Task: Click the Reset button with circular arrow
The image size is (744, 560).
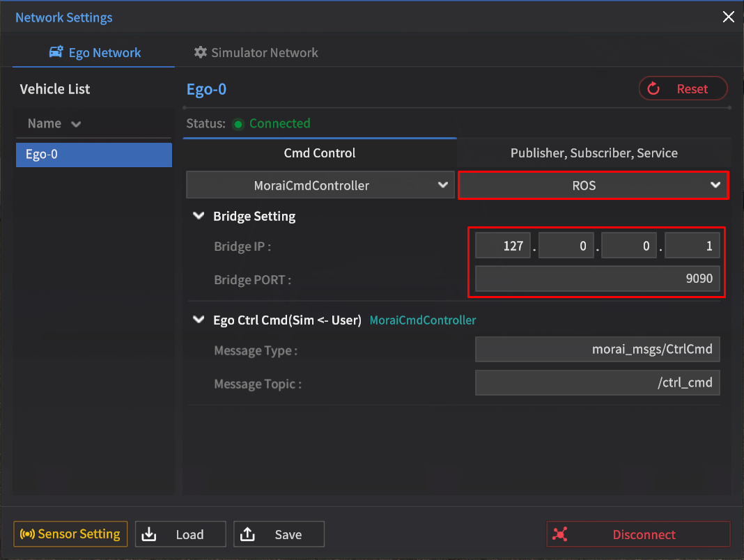Action: (x=683, y=89)
